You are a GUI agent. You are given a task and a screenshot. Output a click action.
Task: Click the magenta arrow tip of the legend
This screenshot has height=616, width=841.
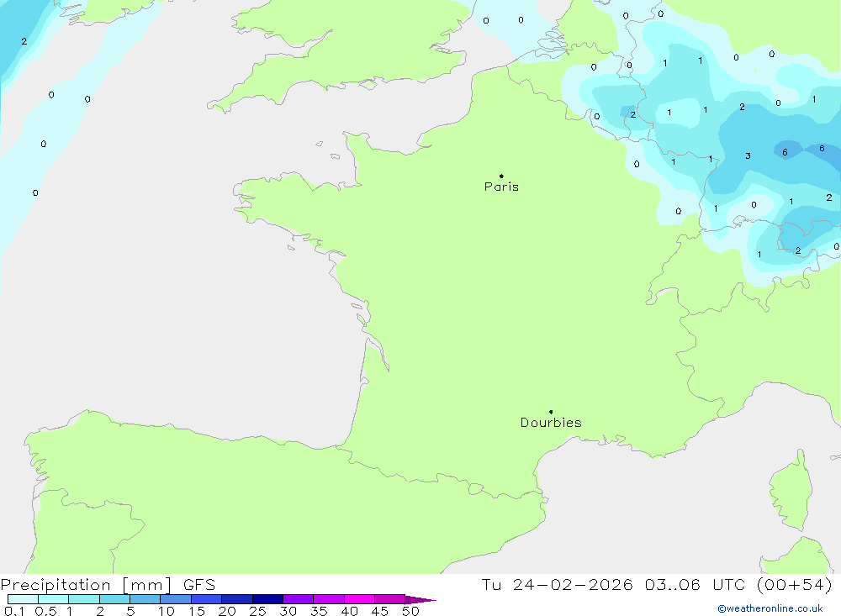[x=429, y=600]
